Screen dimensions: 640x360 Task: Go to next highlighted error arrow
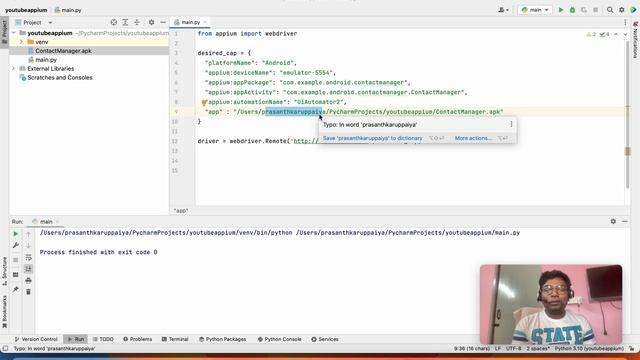coord(625,34)
